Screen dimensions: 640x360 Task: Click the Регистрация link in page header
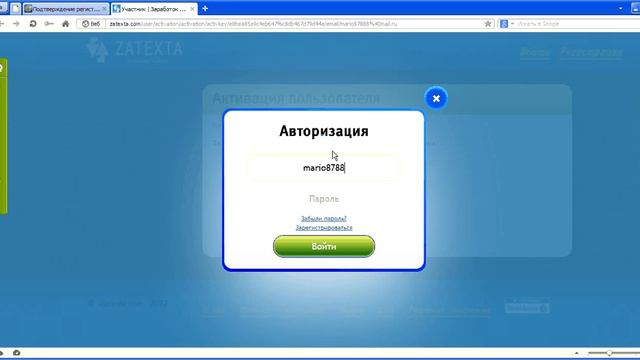[591, 52]
